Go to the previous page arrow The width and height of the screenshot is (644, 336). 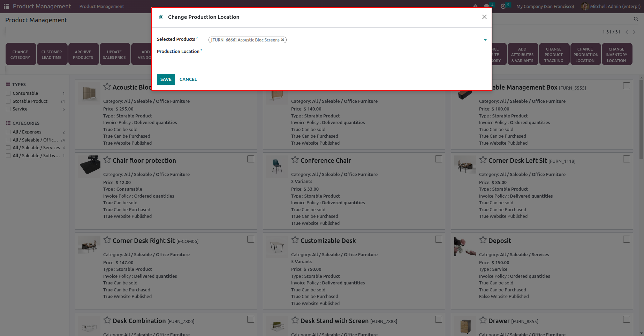pos(627,32)
